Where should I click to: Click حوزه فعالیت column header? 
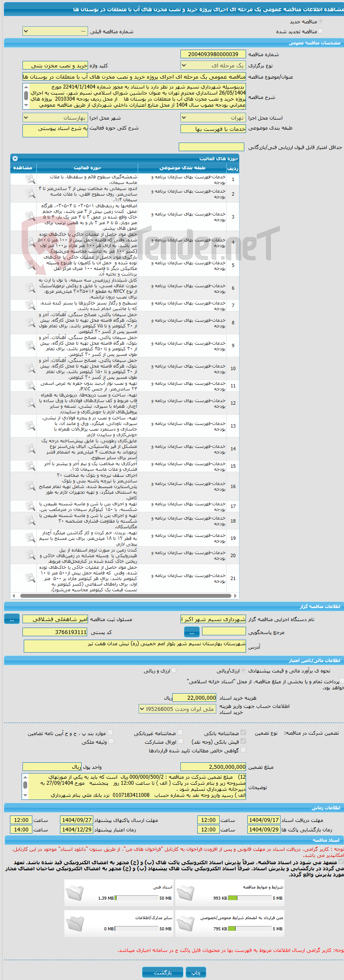coord(87,168)
